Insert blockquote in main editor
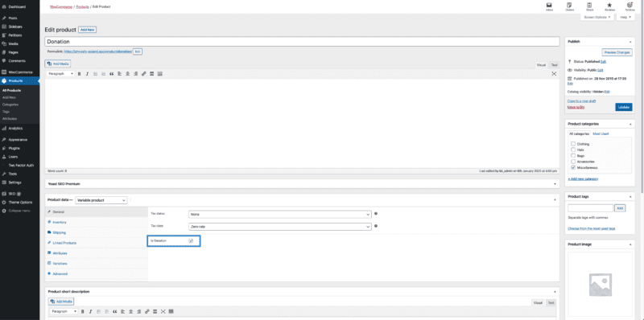 111,74
